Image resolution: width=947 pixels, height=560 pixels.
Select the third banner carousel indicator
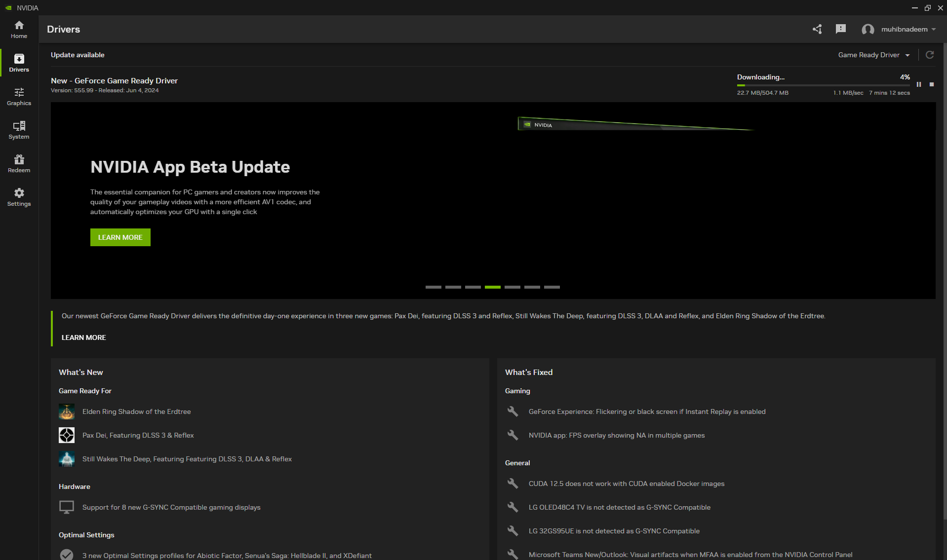[473, 287]
